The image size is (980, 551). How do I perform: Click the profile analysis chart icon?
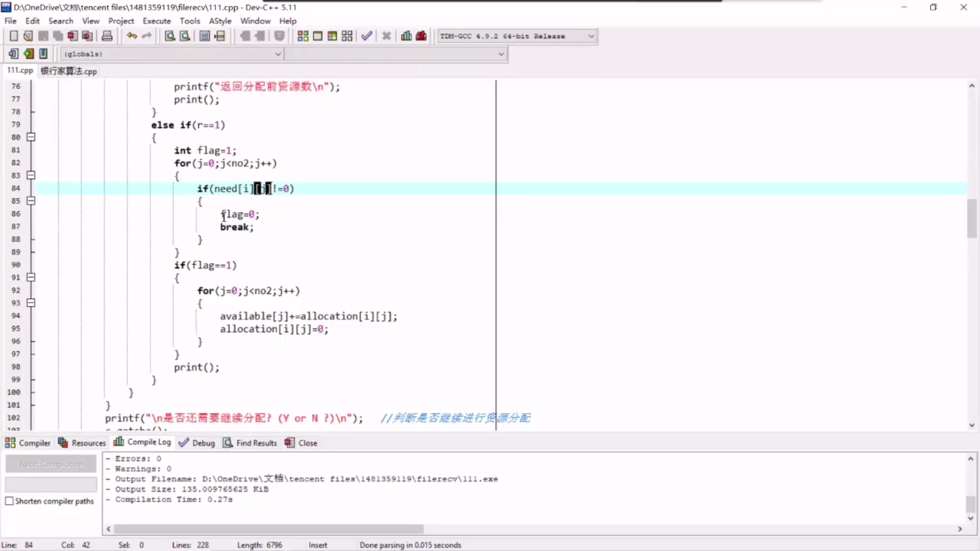[406, 36]
